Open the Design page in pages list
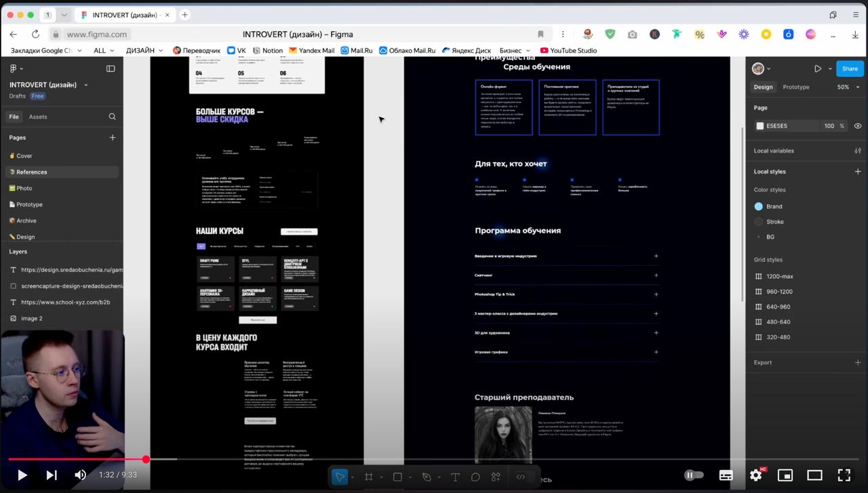This screenshot has height=493, width=868. point(25,237)
